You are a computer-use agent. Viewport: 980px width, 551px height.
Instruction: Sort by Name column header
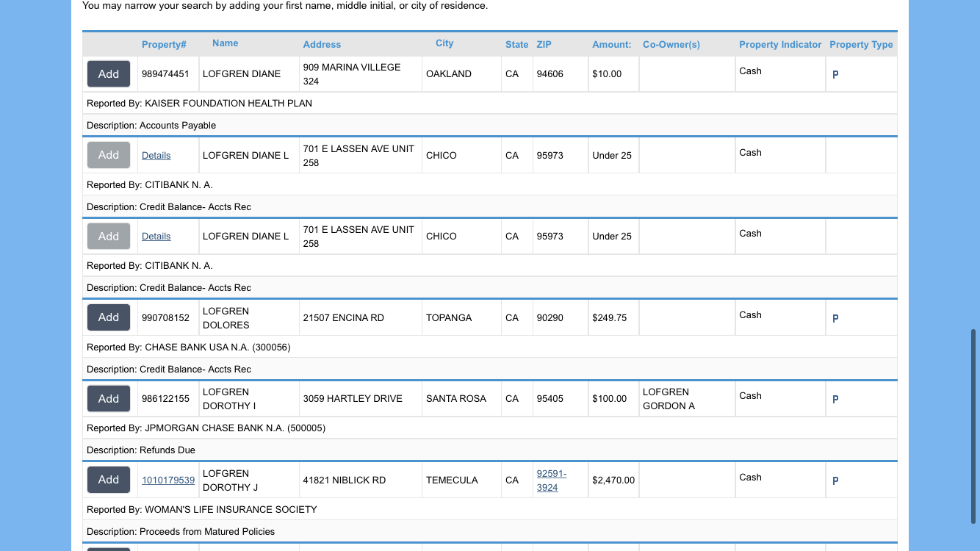pyautogui.click(x=226, y=43)
